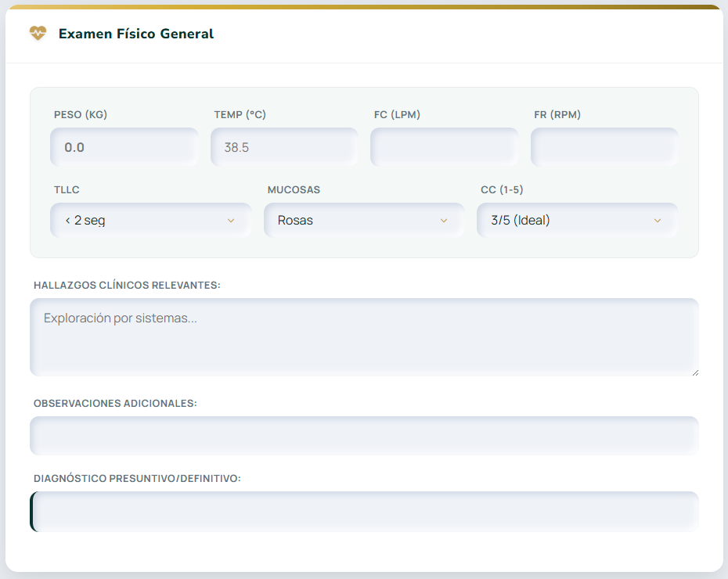Expand the Mucosas dropdown set to Rosas
Screen dimensions: 728x579
coord(364,221)
